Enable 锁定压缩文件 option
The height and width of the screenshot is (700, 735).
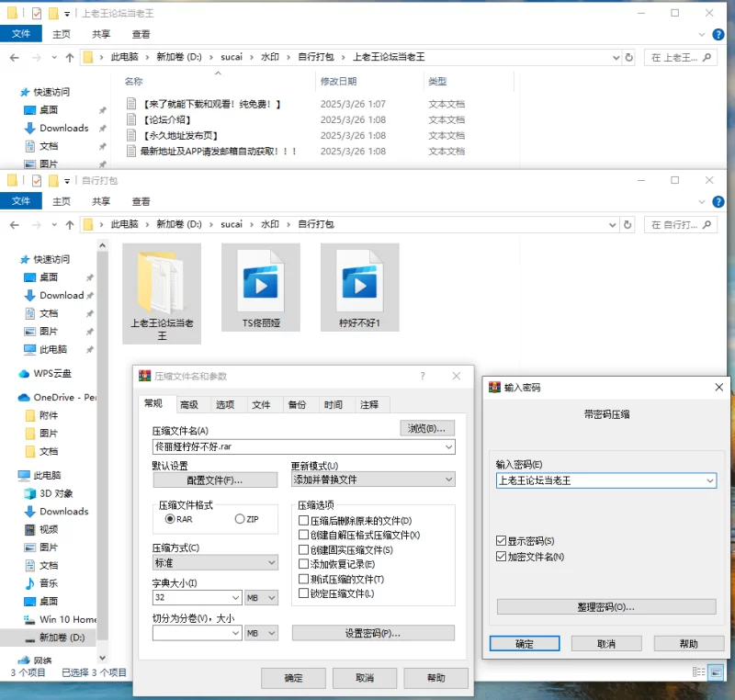[303, 593]
